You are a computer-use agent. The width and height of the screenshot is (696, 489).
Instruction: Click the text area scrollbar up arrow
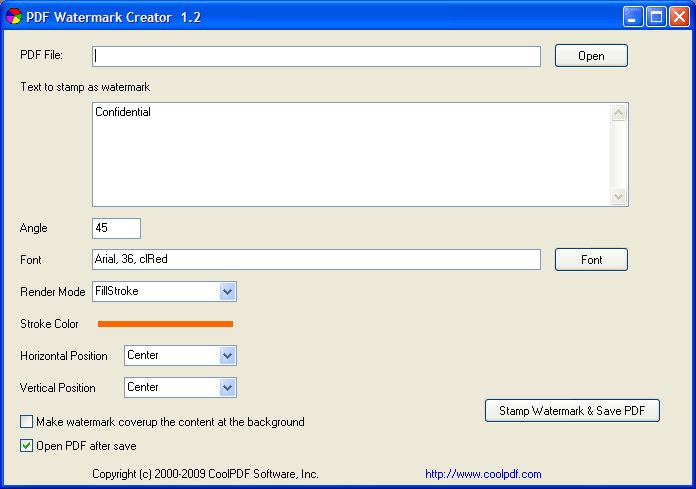619,112
